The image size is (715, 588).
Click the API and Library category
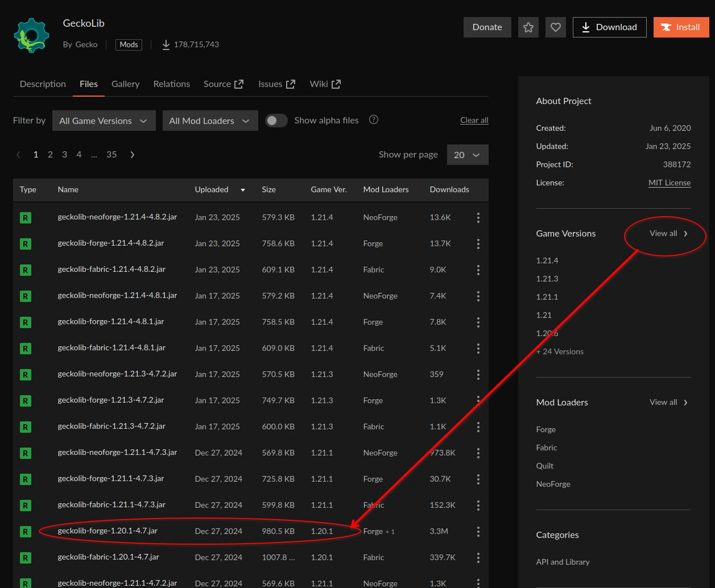563,562
